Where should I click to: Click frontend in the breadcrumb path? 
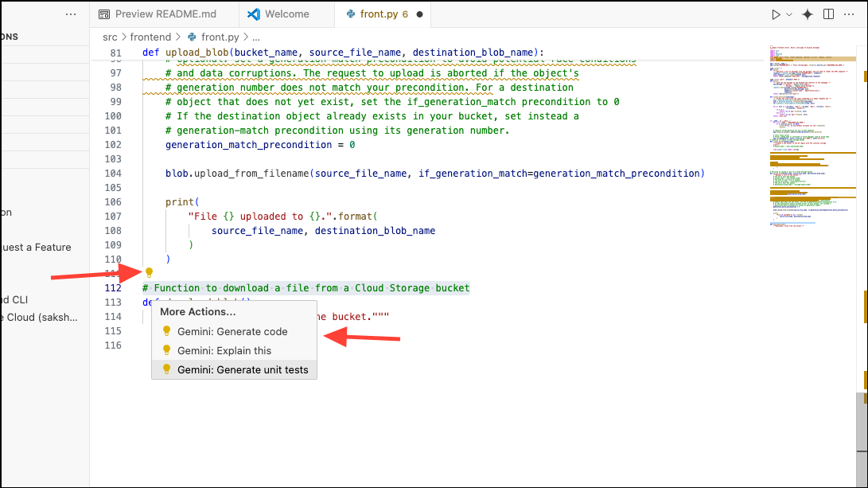(150, 37)
